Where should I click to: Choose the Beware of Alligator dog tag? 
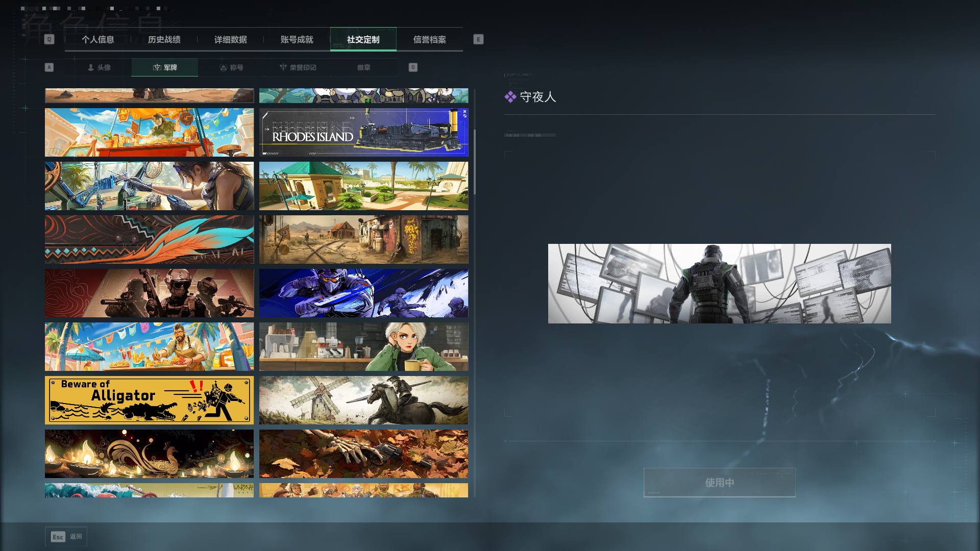(149, 400)
